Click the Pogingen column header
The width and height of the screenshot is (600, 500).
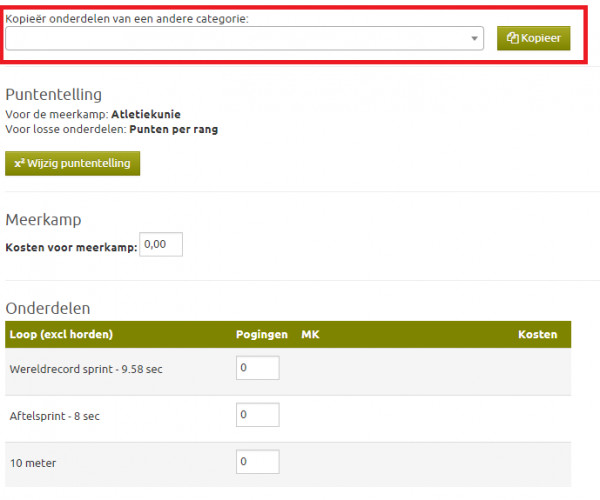[x=262, y=334]
